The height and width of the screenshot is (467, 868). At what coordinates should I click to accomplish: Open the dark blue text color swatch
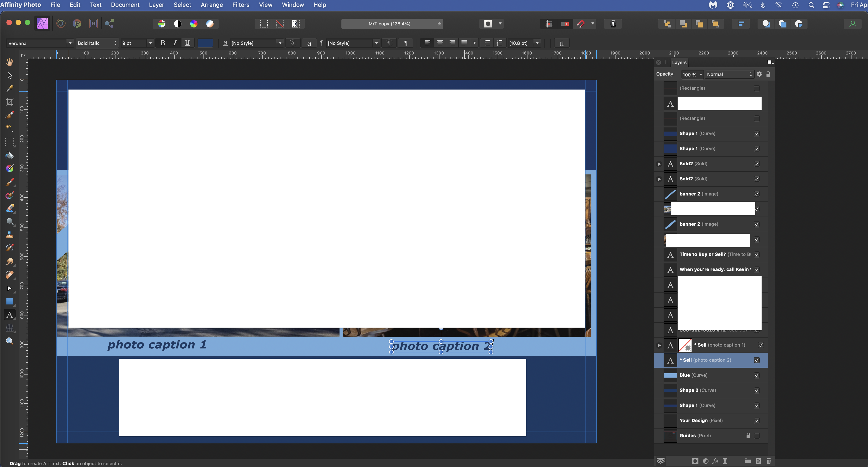coord(205,43)
